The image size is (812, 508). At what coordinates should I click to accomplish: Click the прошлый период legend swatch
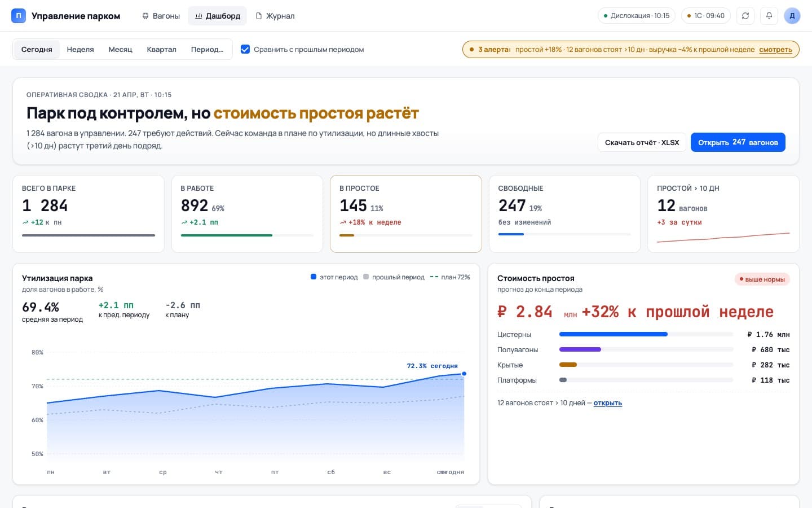(x=366, y=277)
